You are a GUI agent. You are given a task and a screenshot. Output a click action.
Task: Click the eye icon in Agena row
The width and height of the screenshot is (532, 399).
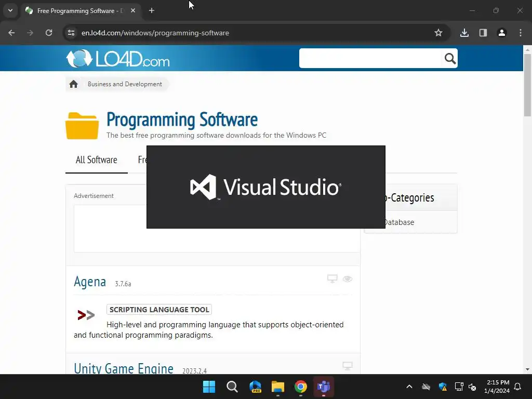pos(348,279)
